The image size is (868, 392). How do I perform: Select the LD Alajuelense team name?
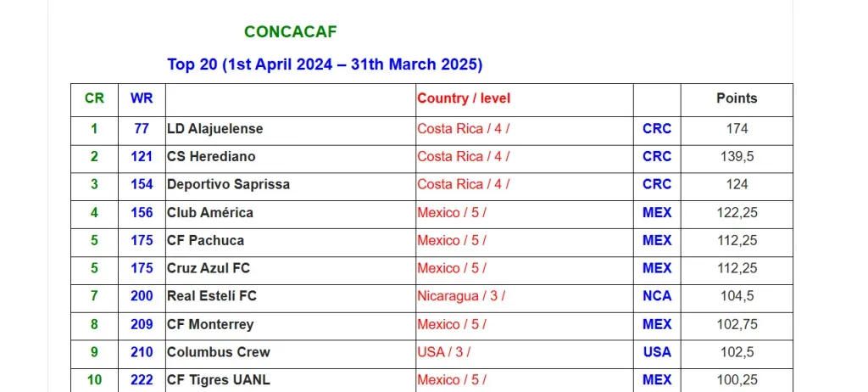(215, 129)
